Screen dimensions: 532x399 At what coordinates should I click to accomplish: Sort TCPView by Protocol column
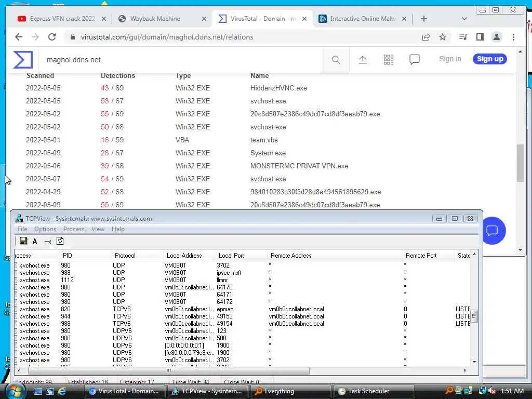137,256
